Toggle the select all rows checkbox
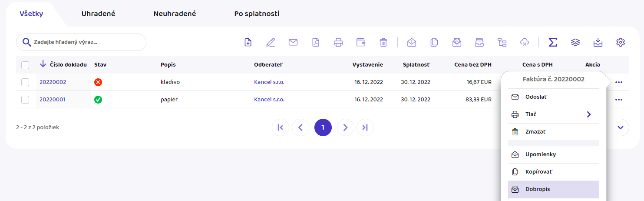 click(25, 65)
